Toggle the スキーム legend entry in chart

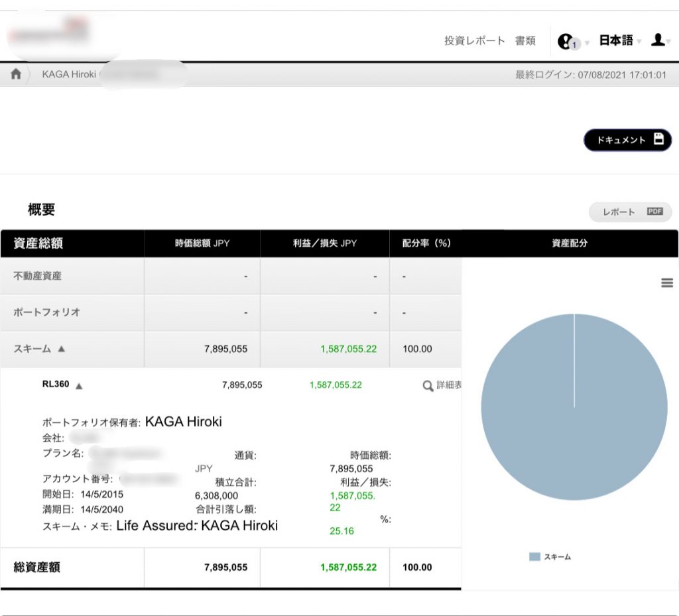click(x=550, y=557)
